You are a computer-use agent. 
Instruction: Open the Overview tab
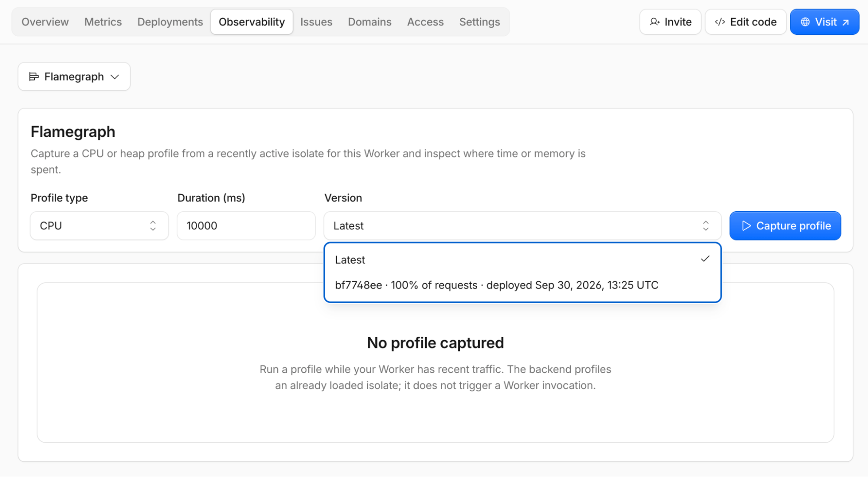[45, 22]
